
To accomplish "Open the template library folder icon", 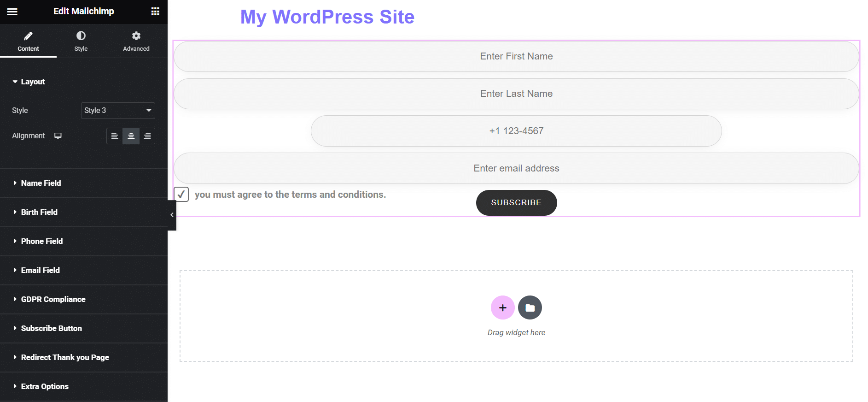I will (530, 307).
